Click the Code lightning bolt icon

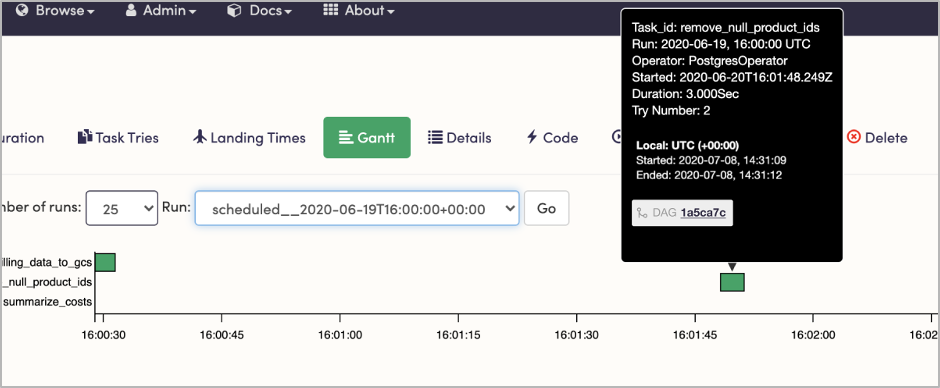(532, 137)
